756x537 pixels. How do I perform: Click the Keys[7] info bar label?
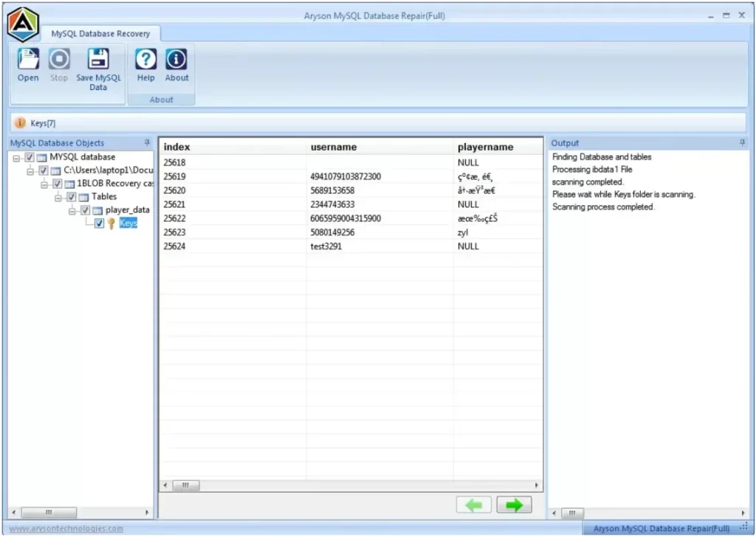(43, 123)
